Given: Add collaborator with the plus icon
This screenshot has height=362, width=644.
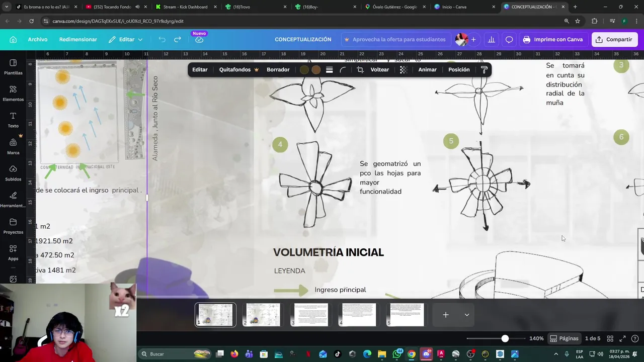Looking at the screenshot, I should (x=473, y=40).
